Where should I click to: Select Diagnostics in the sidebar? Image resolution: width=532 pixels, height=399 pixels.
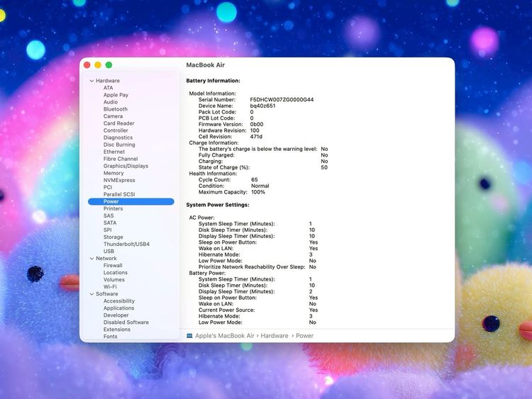click(x=118, y=137)
